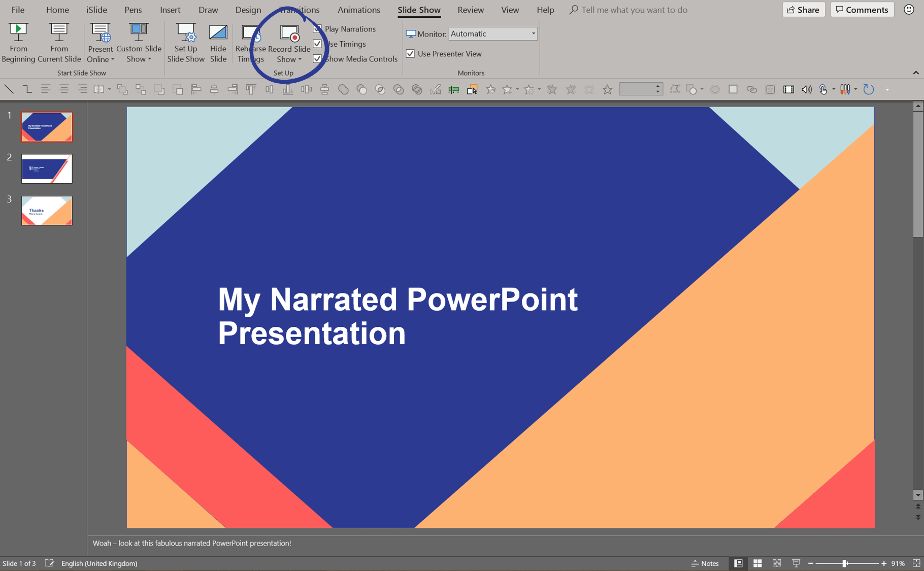The height and width of the screenshot is (571, 924).
Task: Open the Comments pane button
Action: point(862,10)
